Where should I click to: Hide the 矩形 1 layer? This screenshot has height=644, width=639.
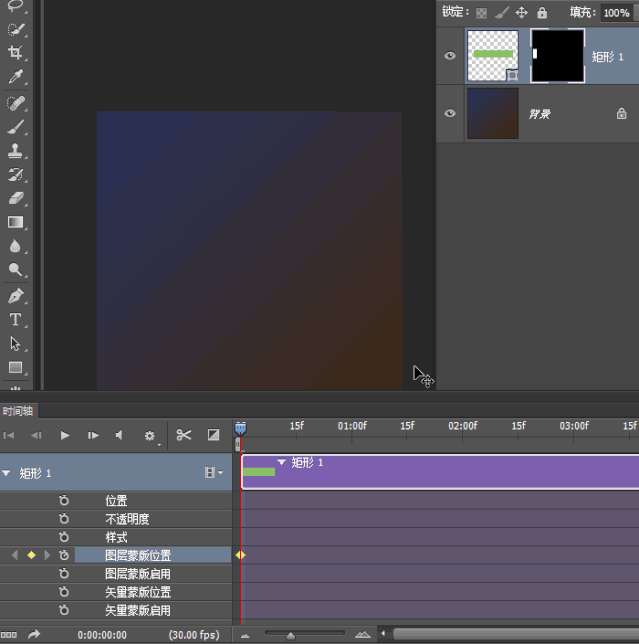(x=450, y=55)
